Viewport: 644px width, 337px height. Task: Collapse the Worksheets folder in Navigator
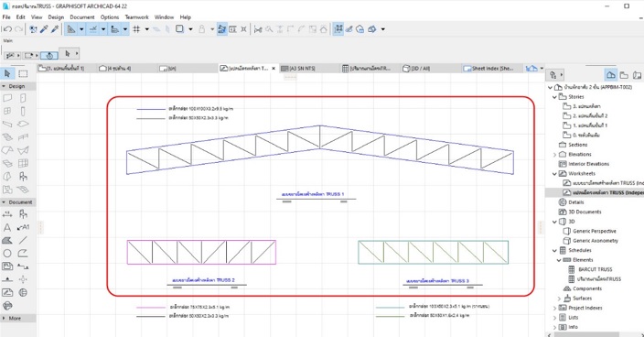click(554, 174)
